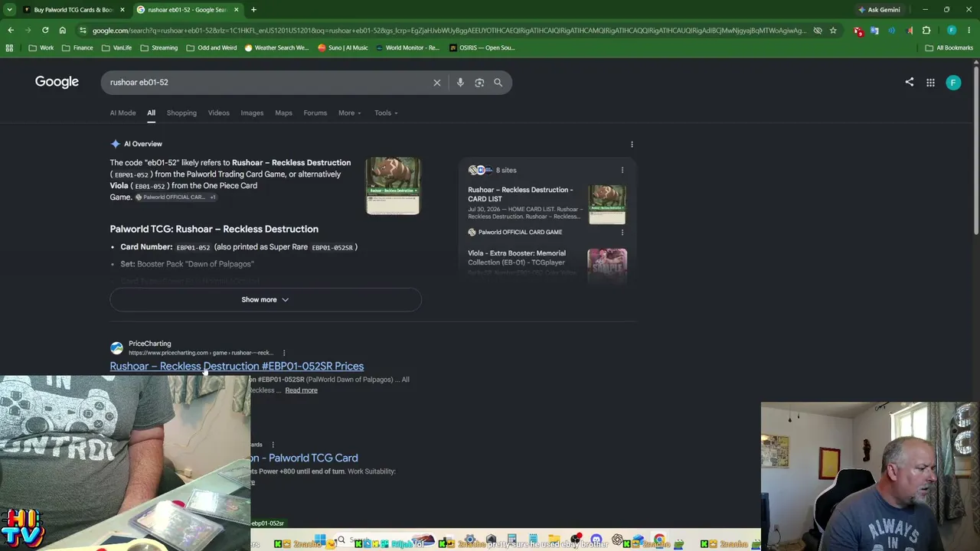Viewport: 980px width, 551px height.
Task: Open the tab search dropdown arrow
Action: (9, 10)
